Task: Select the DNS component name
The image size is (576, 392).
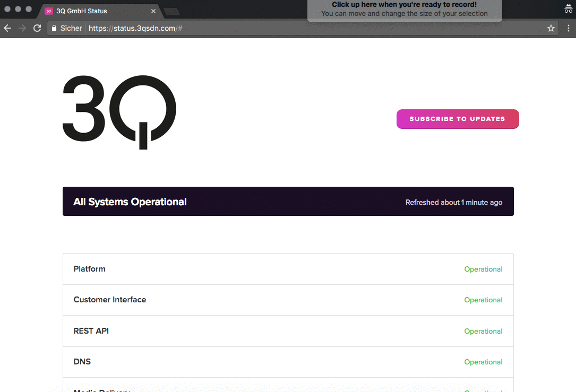Action: point(82,362)
